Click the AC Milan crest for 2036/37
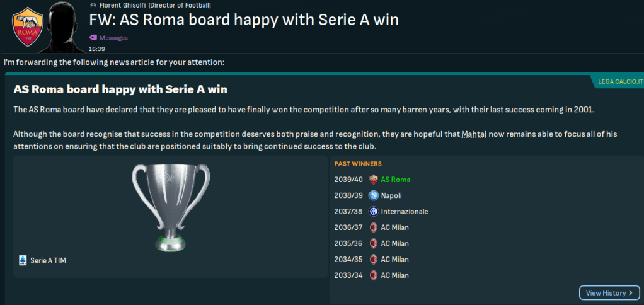This screenshot has height=305, width=644. [373, 227]
